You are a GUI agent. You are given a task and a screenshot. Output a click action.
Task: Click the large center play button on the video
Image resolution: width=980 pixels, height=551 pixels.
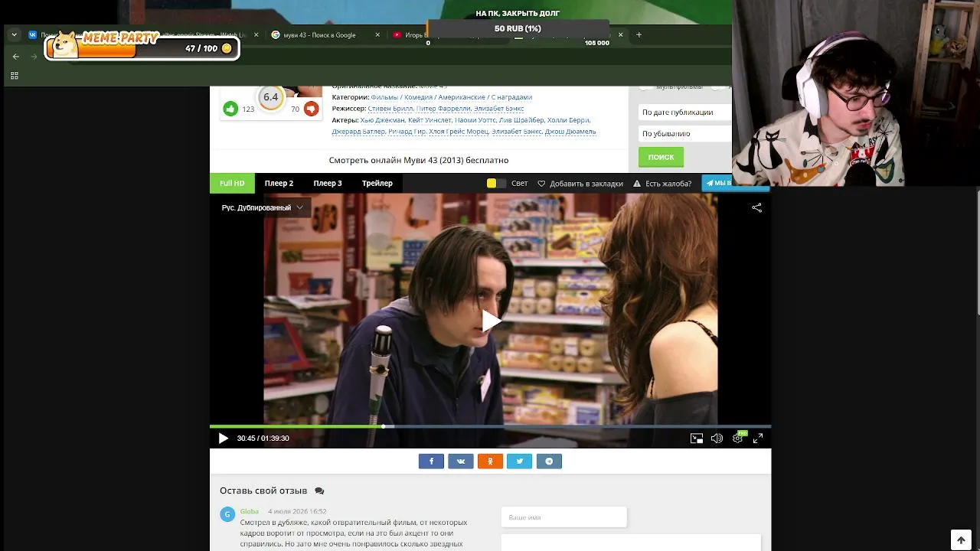click(x=491, y=321)
